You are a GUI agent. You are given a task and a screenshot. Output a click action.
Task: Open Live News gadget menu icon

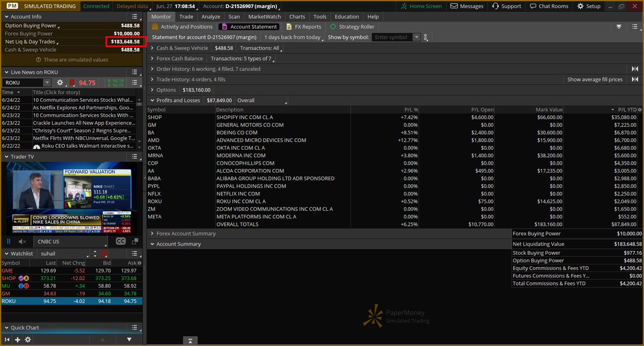136,72
